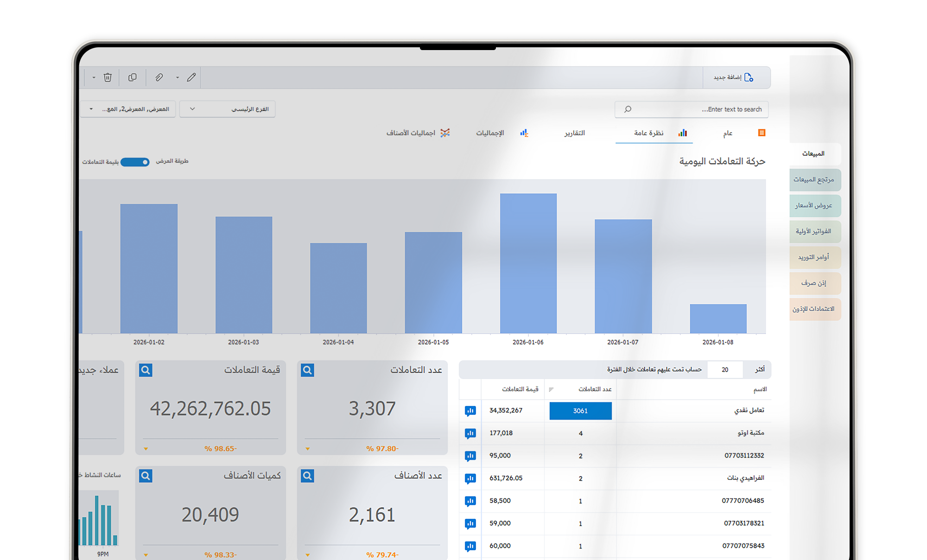Click chart icon in 07703178321 row

click(470, 524)
